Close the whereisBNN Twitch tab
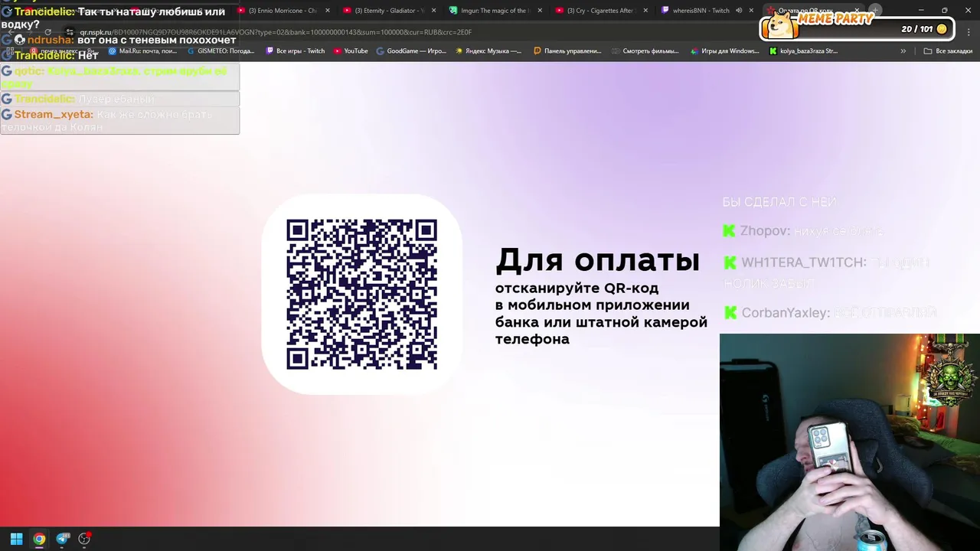This screenshot has width=980, height=551. tap(751, 11)
